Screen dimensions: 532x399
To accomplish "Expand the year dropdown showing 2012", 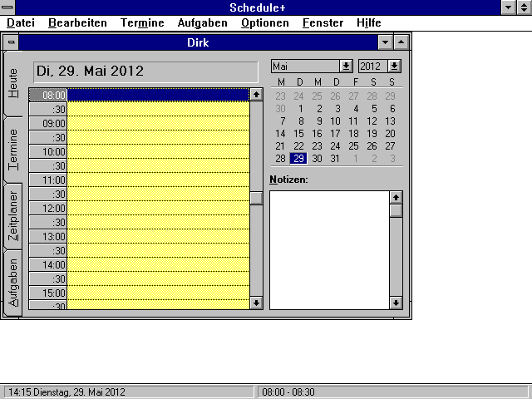I will click(x=394, y=66).
